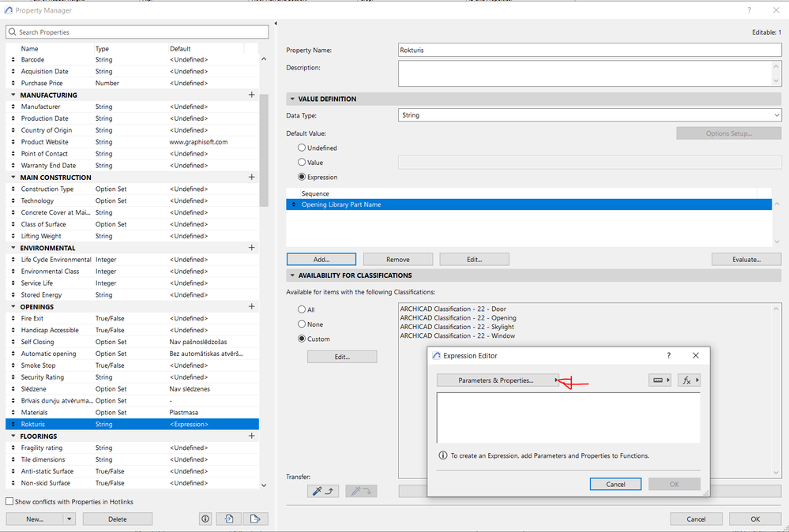Select the Undefined default value radio
Image resolution: width=789 pixels, height=532 pixels.
(302, 148)
